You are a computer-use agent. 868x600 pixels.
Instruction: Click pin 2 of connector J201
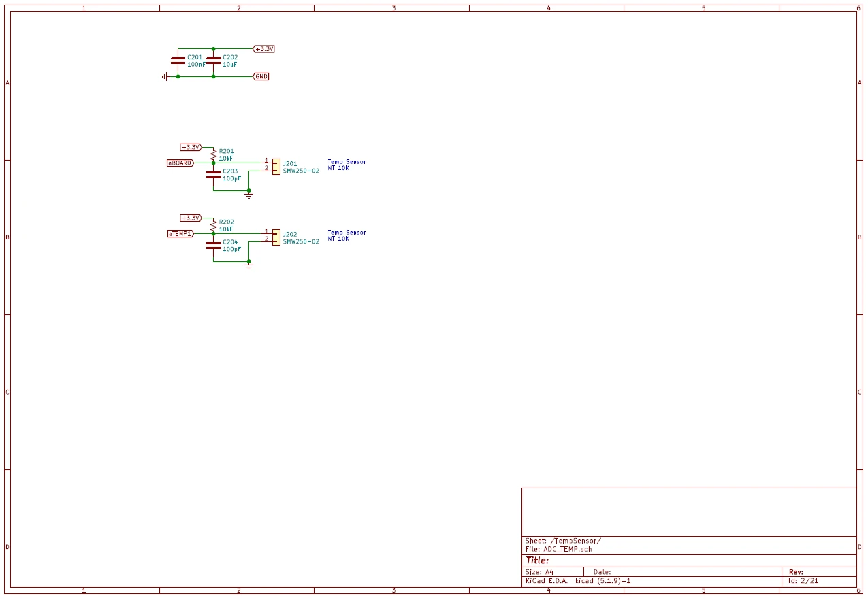tap(267, 167)
